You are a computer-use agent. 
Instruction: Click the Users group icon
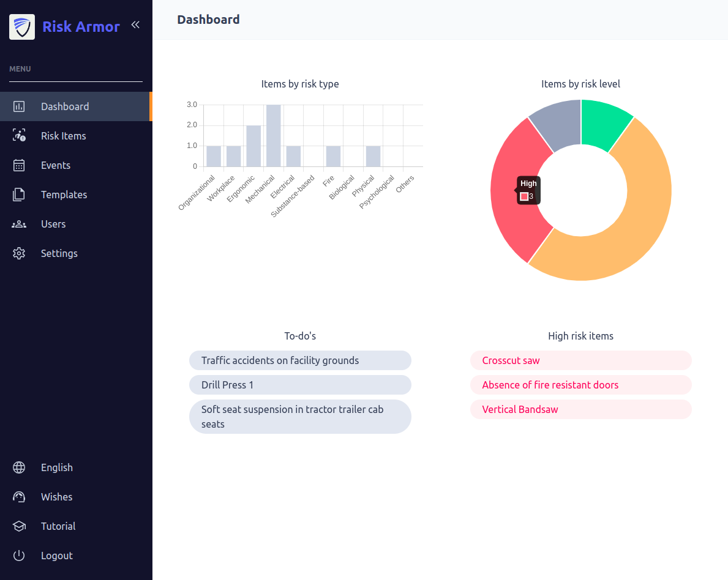[x=19, y=224]
